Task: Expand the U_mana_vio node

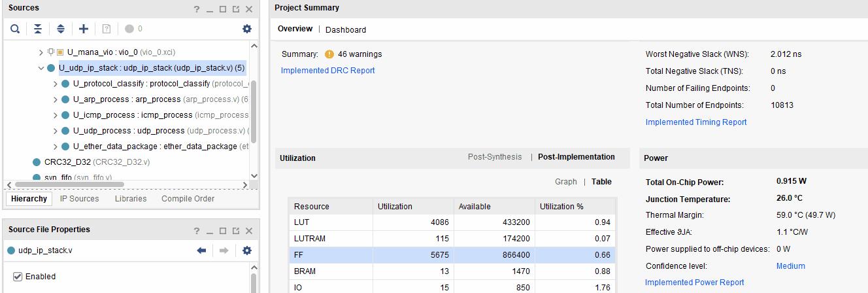Action: [x=41, y=52]
